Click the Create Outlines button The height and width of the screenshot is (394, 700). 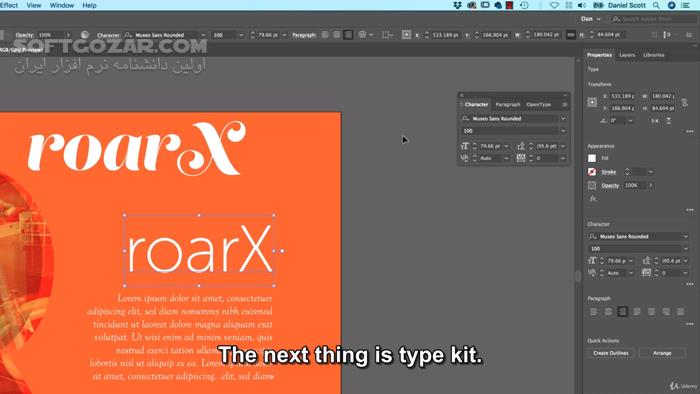(611, 353)
